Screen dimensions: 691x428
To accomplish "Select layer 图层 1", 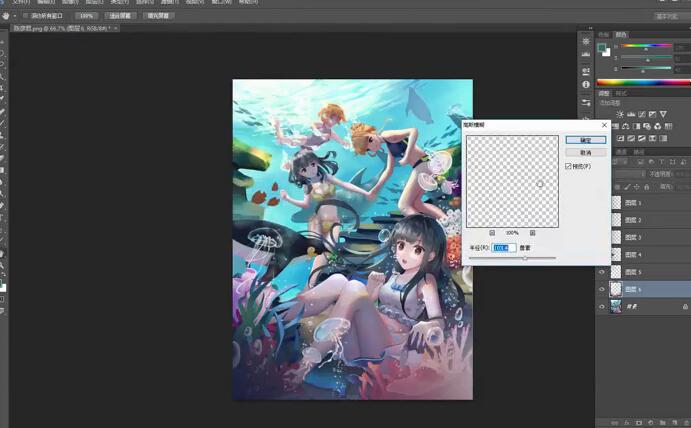I will [651, 203].
